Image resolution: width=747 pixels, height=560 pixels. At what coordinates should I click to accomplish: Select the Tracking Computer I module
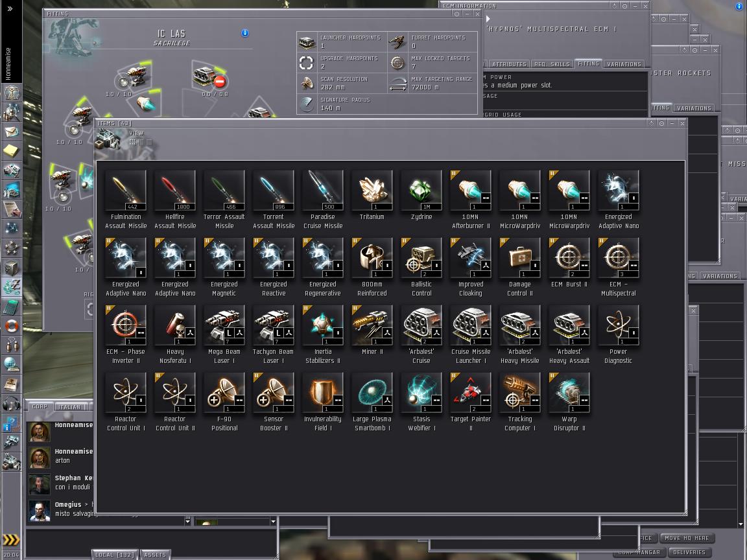click(520, 403)
